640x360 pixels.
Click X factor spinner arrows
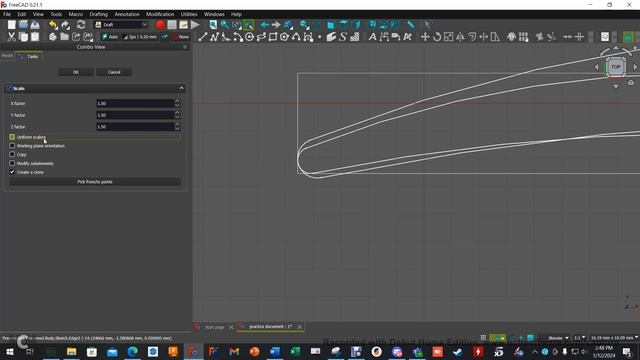point(177,103)
